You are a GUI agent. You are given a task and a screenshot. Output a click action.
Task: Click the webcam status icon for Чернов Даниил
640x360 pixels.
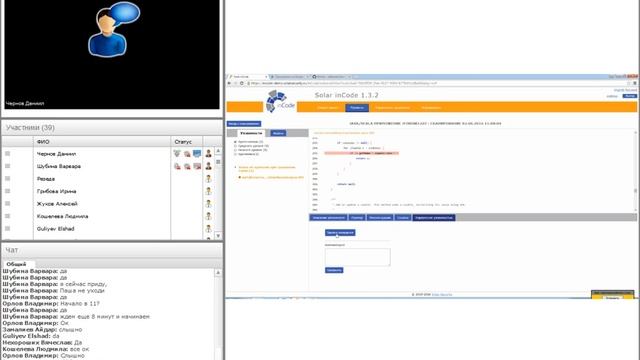(187, 154)
